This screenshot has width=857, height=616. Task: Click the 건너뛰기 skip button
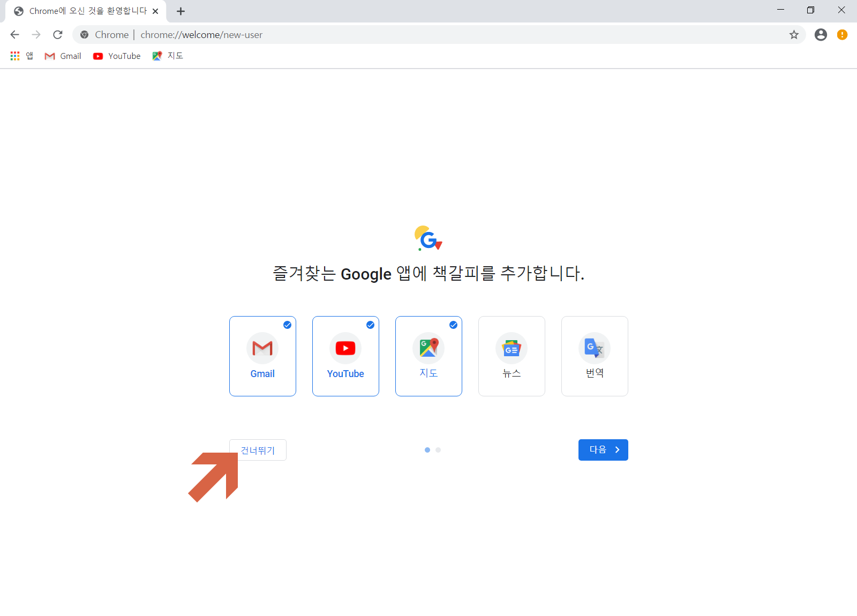click(x=258, y=450)
